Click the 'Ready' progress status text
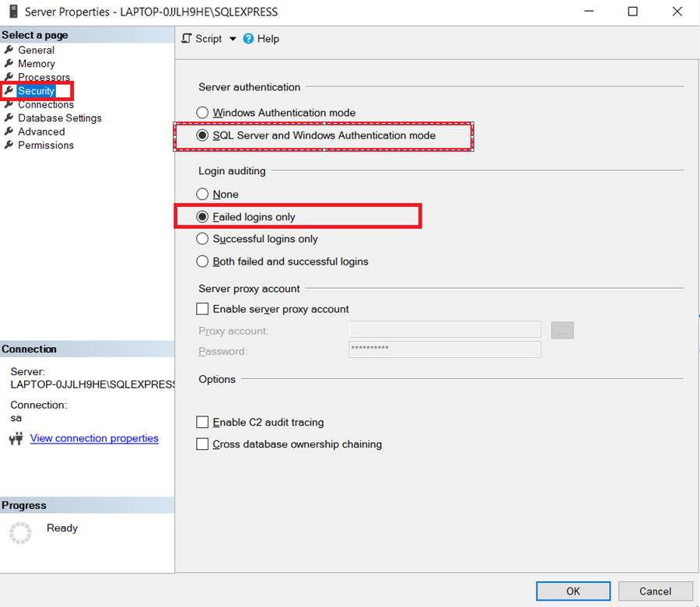The image size is (700, 607). coord(62,528)
